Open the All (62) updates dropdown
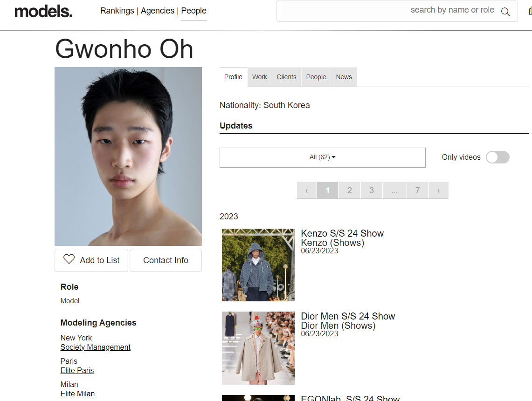Viewport: 532px width, 401px height. pos(322,157)
